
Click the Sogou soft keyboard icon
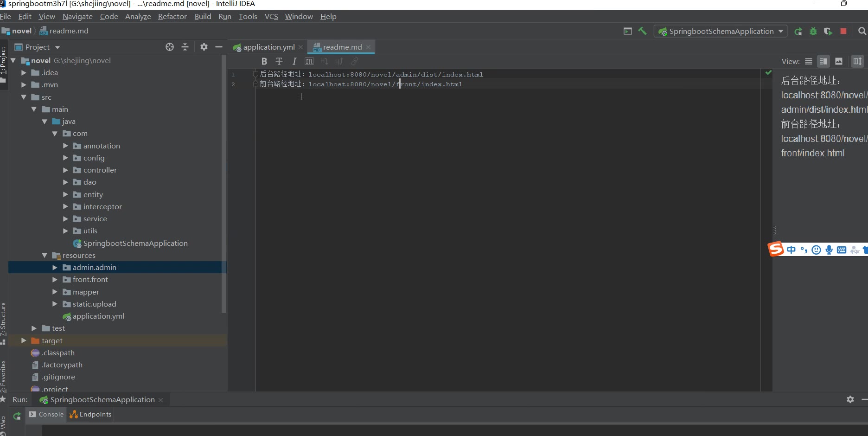point(842,250)
